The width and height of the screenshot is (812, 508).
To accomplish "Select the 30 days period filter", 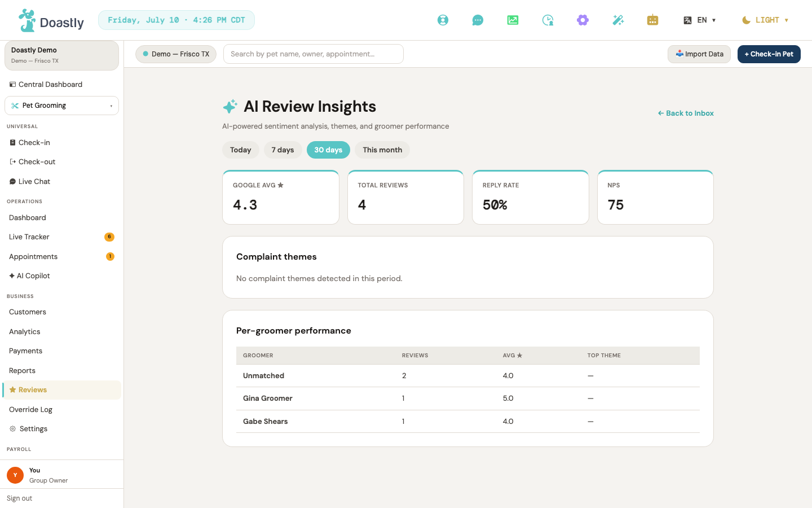I will click(328, 150).
